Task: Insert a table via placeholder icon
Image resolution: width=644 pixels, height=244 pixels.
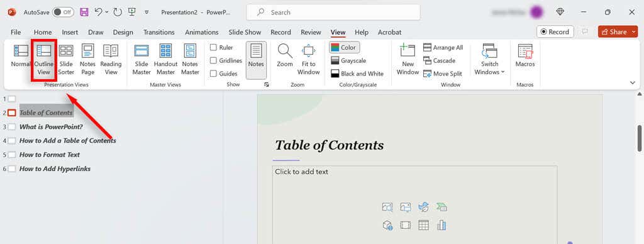Action: [x=423, y=225]
